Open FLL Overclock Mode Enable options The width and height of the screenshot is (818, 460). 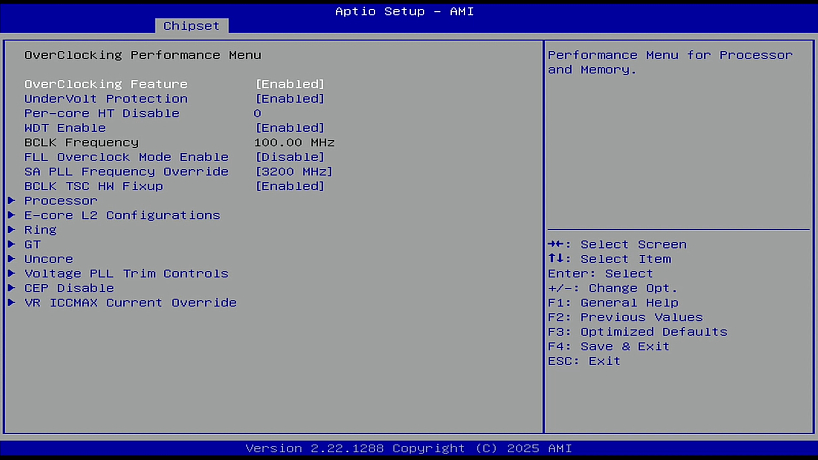pos(290,157)
